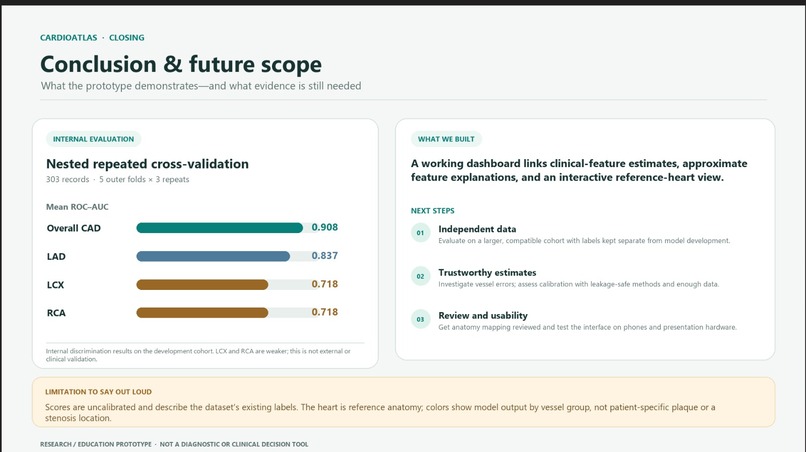Click 'Investigate vessel errors' description text
806x452 pixels.
(x=579, y=284)
